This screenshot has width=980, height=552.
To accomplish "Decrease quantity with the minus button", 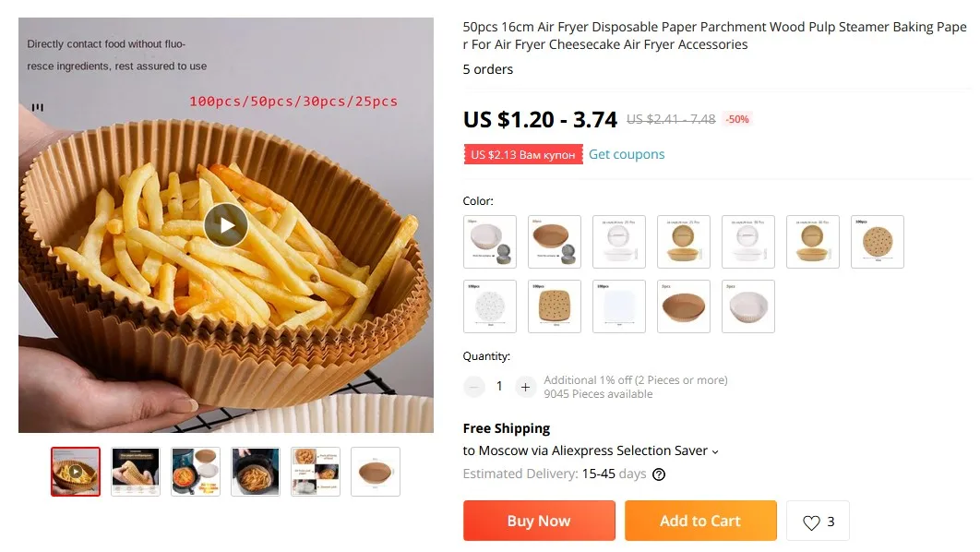I will (x=473, y=387).
